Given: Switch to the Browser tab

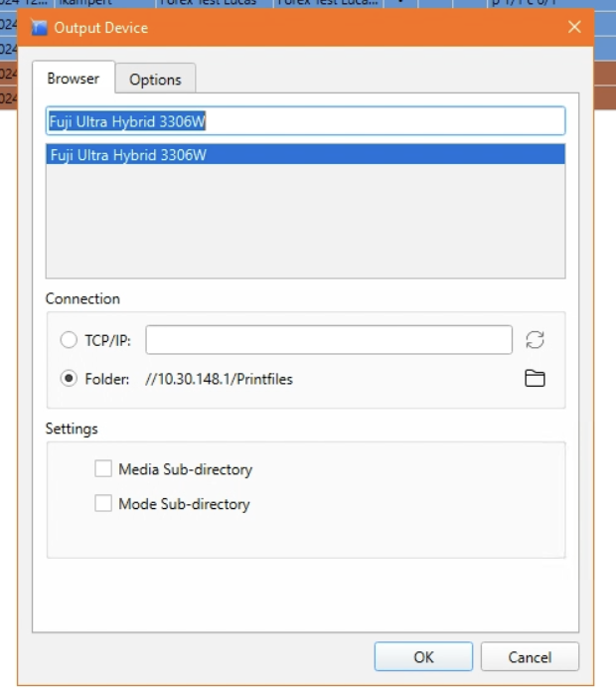Looking at the screenshot, I should click(x=74, y=78).
